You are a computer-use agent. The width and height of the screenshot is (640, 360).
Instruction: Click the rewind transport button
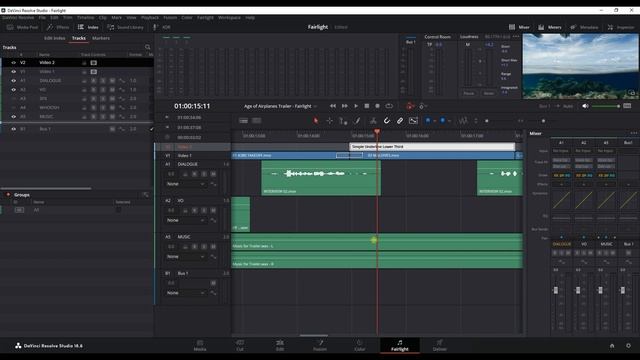(333, 106)
